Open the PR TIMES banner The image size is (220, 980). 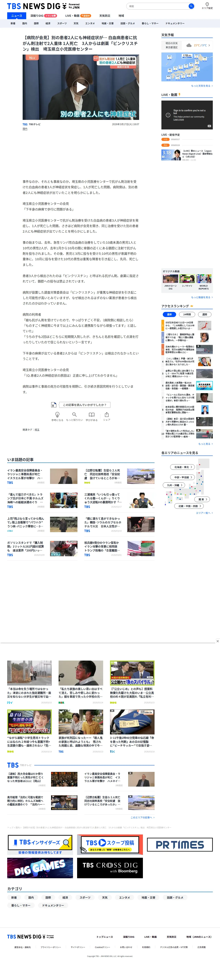(180, 845)
